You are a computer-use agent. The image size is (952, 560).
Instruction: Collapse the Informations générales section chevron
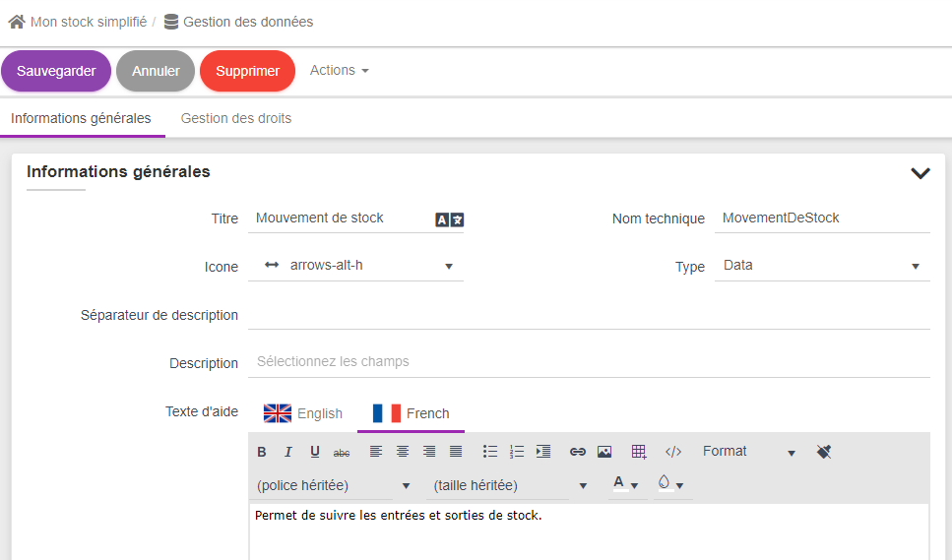920,173
